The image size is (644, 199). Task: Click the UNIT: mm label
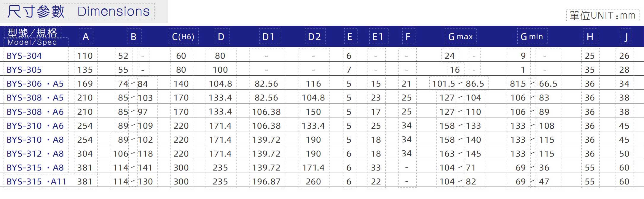click(x=602, y=15)
